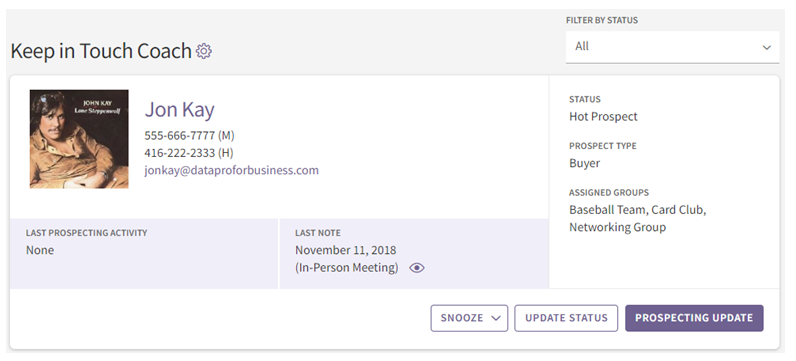
Task: Click the Keep in Touch Coach heading
Action: tap(101, 51)
